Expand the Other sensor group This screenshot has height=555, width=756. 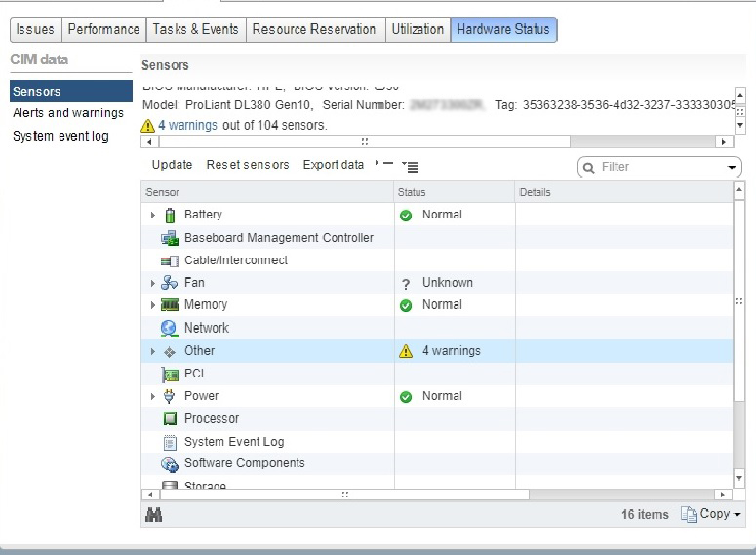click(152, 351)
